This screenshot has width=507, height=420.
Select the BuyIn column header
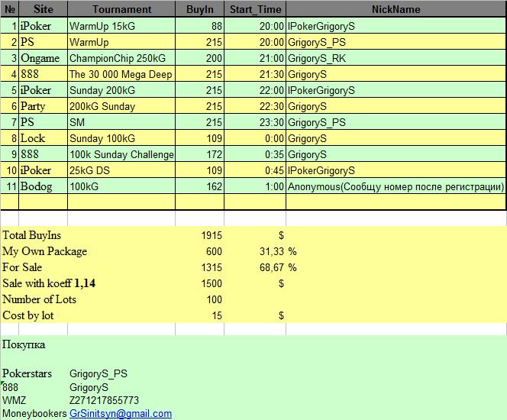click(x=199, y=9)
